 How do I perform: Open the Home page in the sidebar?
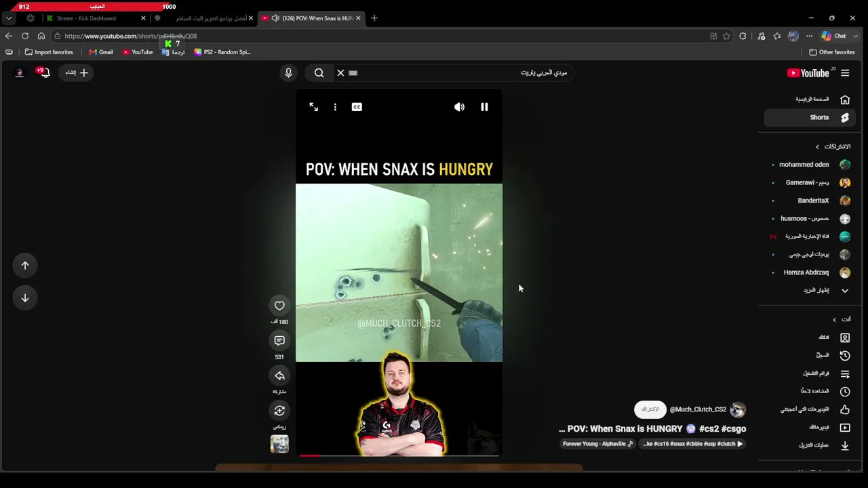point(808,100)
